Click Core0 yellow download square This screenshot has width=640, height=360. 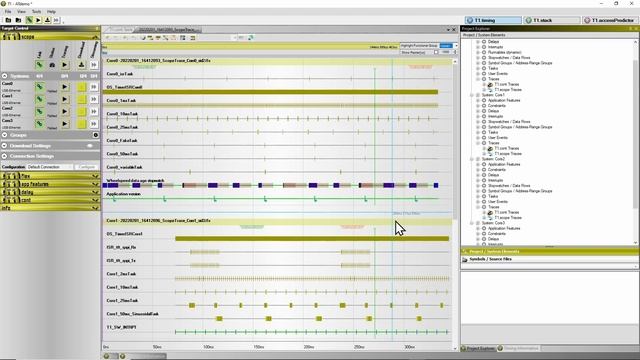pos(82,87)
